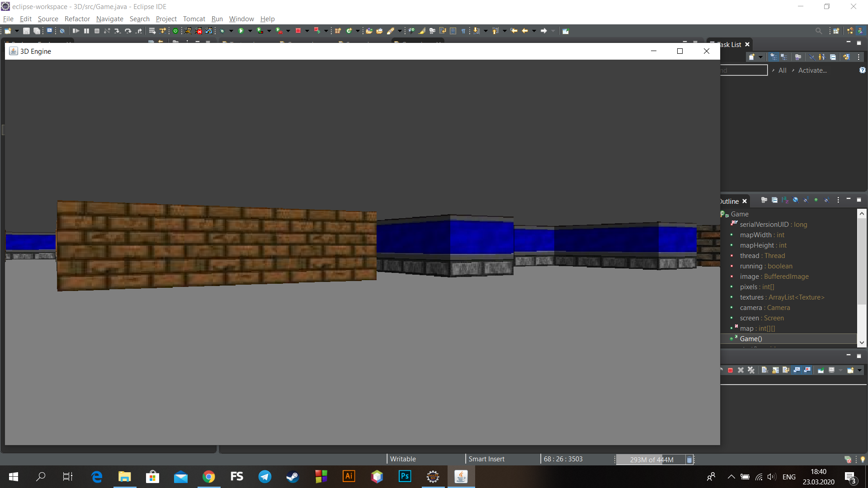This screenshot has height=488, width=868.
Task: Skip All Breakpoints via toolbar icon
Action: (62, 31)
